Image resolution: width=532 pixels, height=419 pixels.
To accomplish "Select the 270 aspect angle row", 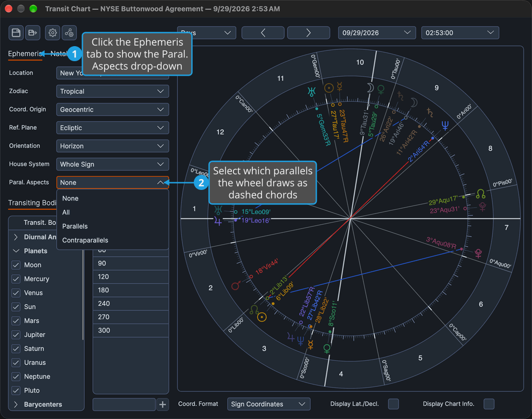I will tap(130, 317).
